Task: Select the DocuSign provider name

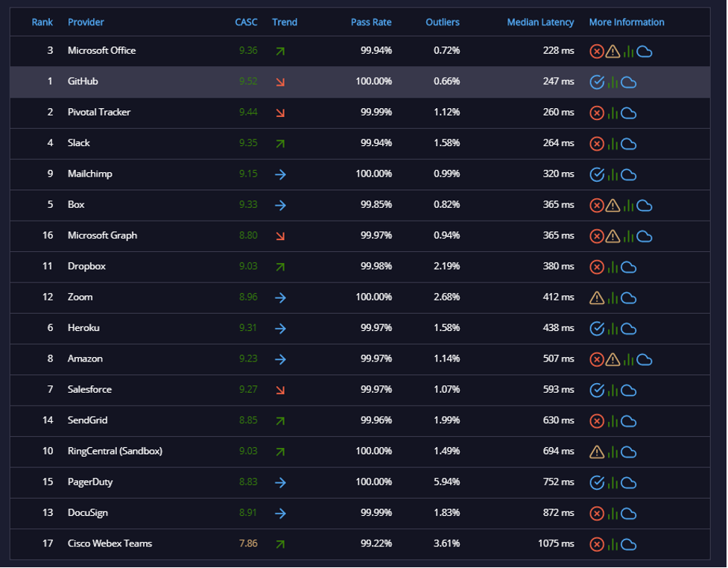Action: [88, 513]
